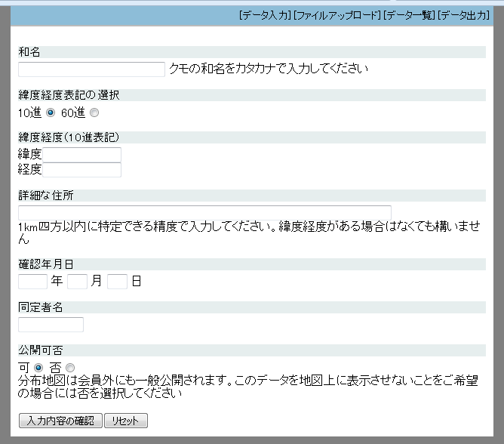This screenshot has width=504, height=444.
Task: Click the 緯度 input field
Action: point(82,155)
